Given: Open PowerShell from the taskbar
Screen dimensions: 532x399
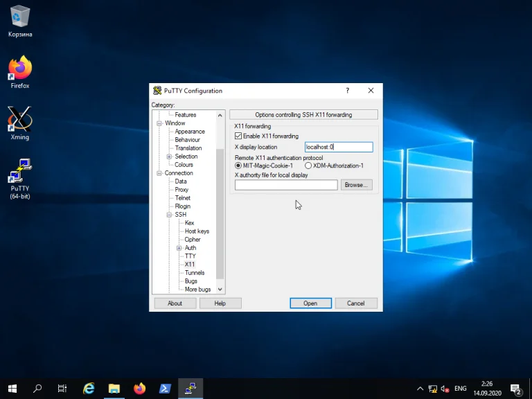Looking at the screenshot, I should (165, 389).
